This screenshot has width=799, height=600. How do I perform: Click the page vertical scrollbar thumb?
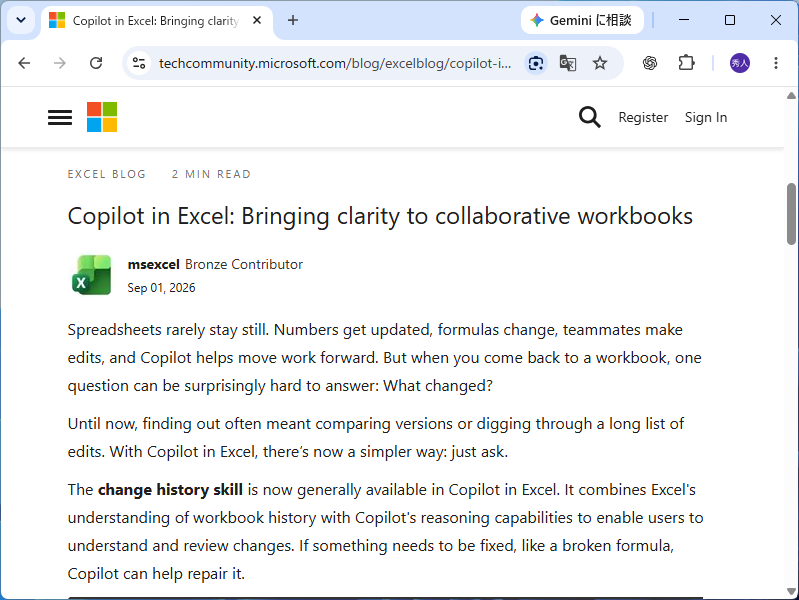pos(791,214)
